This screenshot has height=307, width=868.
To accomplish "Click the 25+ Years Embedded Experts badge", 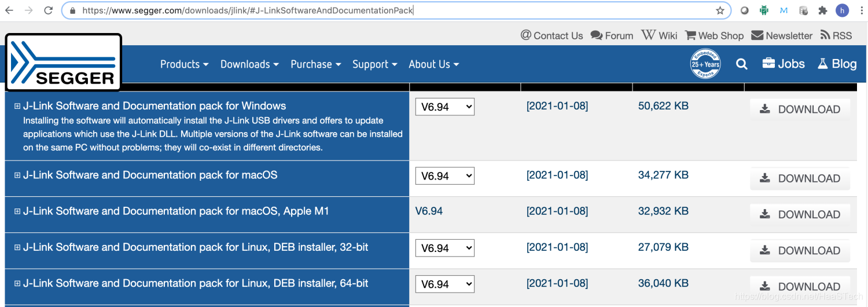I will 705,64.
